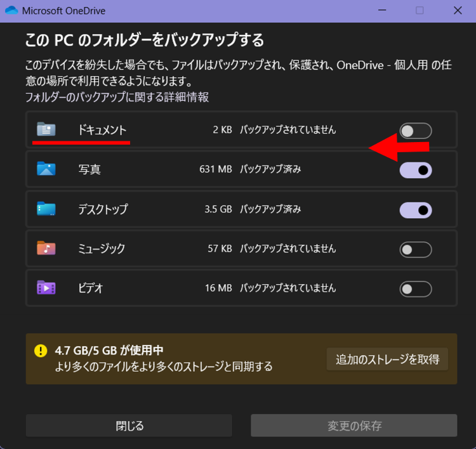Click バックアップされていません status in ビデオ row
The width and height of the screenshot is (476, 449).
(x=288, y=288)
